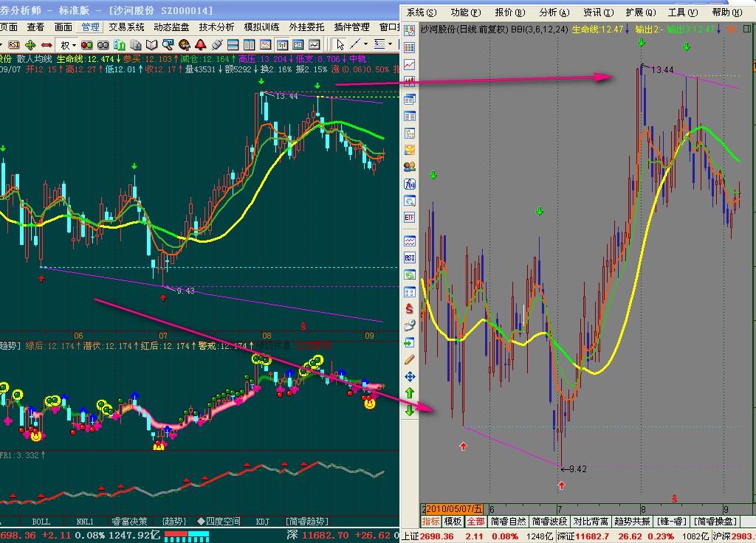This screenshot has width=756, height=543.
Task: Click the red bell alert icon
Action: 199,46
